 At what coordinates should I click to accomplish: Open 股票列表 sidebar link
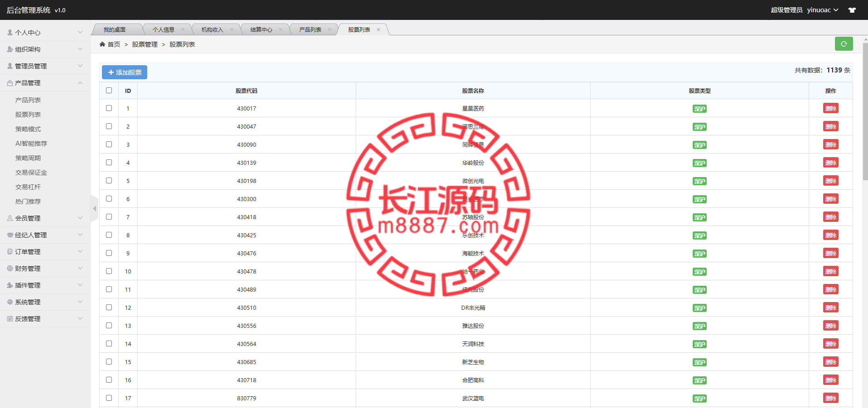pyautogui.click(x=28, y=115)
